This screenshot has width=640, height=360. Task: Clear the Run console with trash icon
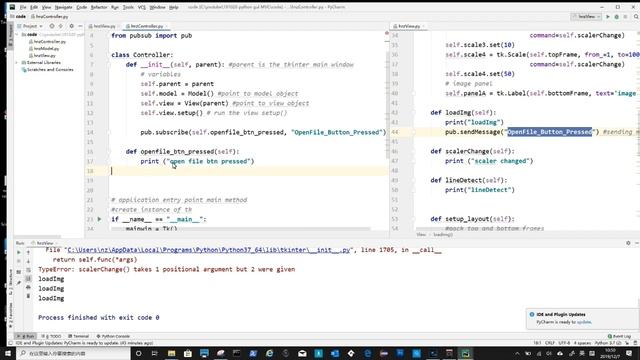tap(28, 296)
